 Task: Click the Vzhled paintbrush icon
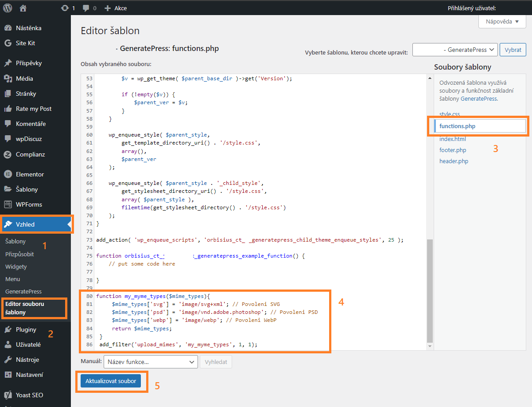point(8,224)
